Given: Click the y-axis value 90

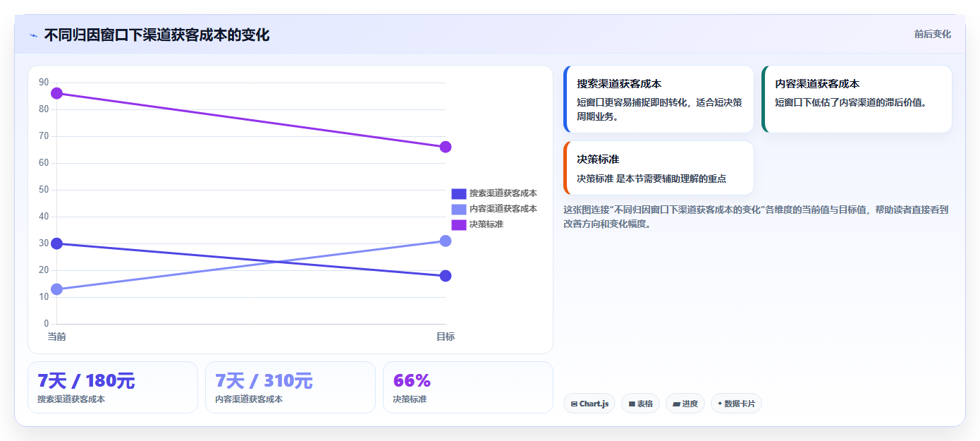Looking at the screenshot, I should (44, 83).
